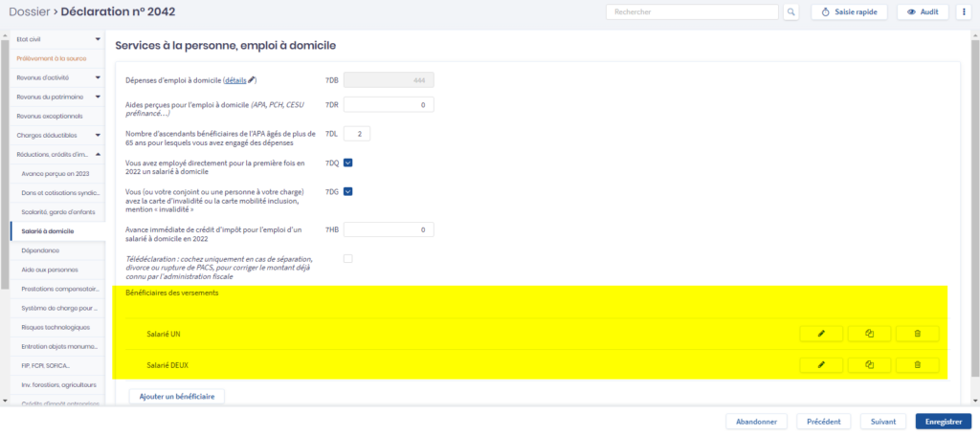Viewport: 980px width, 435px height.
Task: Expand Charges déductibles sidebar section
Action: [98, 135]
